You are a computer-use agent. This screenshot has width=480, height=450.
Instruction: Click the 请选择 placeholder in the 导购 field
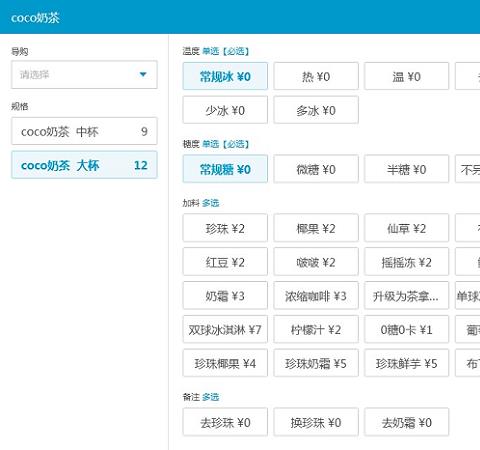34,74
